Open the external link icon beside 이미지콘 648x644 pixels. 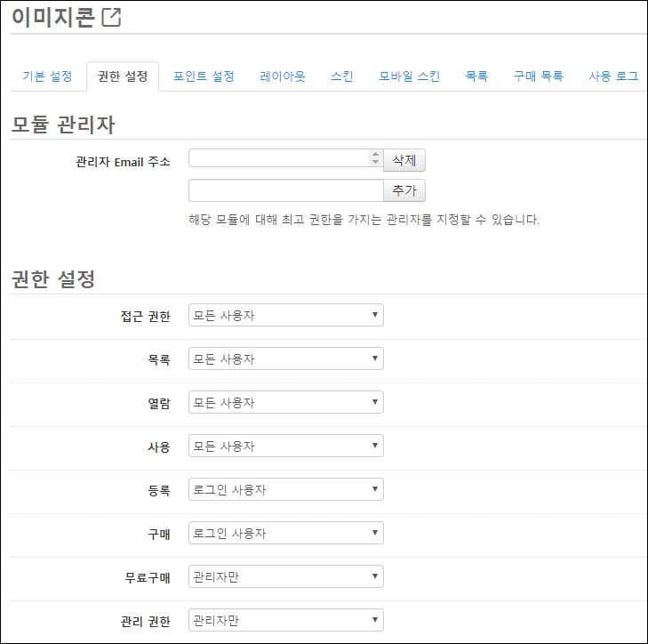tap(111, 18)
